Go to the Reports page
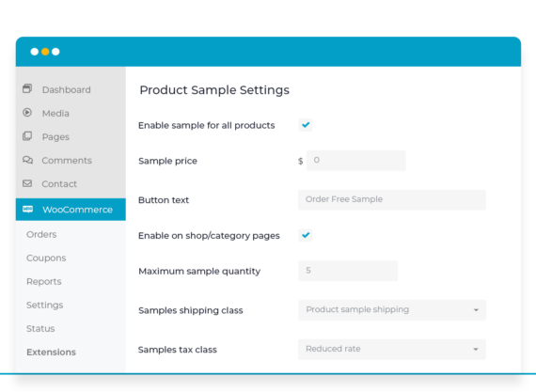Image resolution: width=536 pixels, height=392 pixels. pyautogui.click(x=44, y=282)
